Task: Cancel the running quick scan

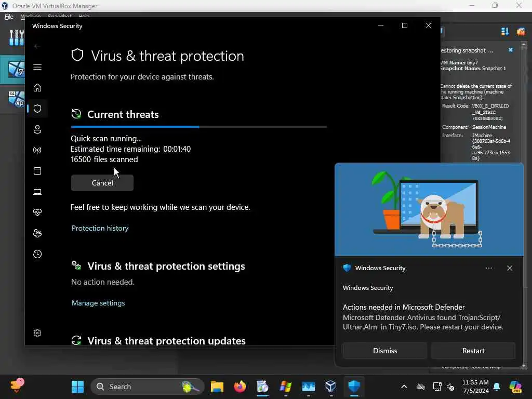Action: 102,183
